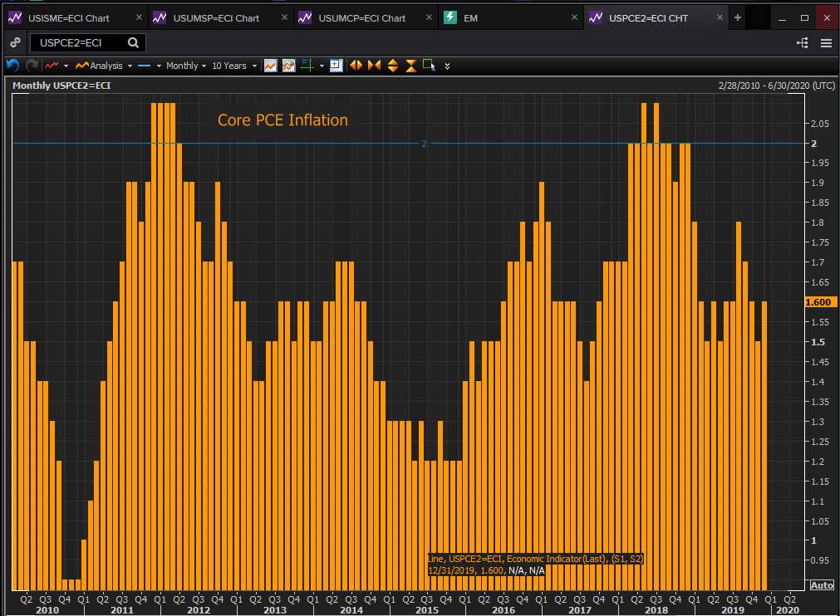Add a new tab with plus button
Screen dimensions: 840x616
tap(737, 17)
